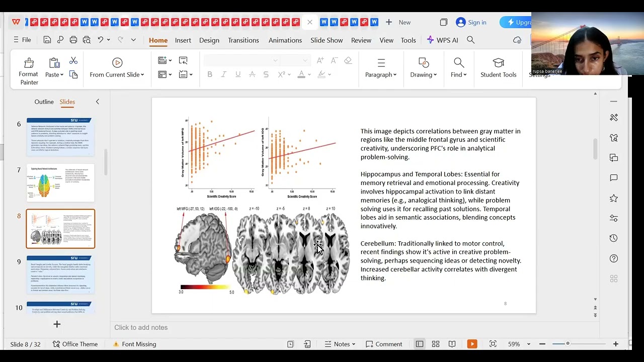Open the comment bubble icon in right sidebar
This screenshot has height=362, width=644.
click(614, 178)
